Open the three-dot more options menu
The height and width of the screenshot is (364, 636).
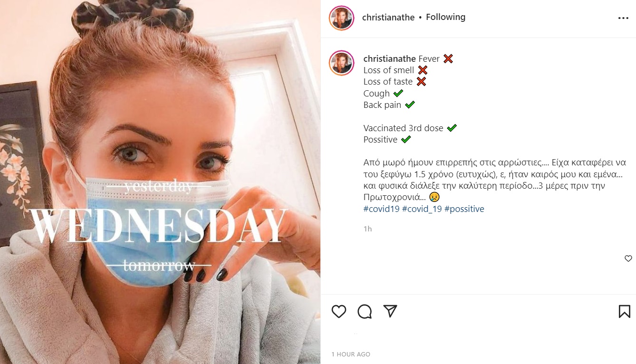point(623,18)
